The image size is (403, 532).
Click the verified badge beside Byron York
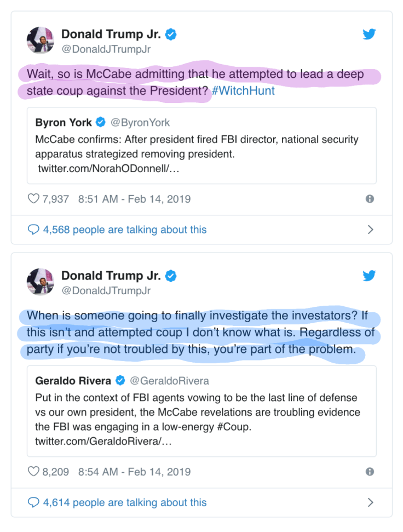100,123
